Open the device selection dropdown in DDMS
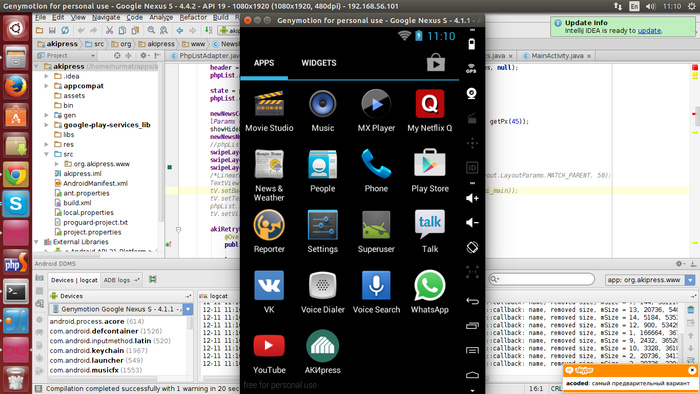Viewport: 700px width, 394px height. tap(188, 309)
